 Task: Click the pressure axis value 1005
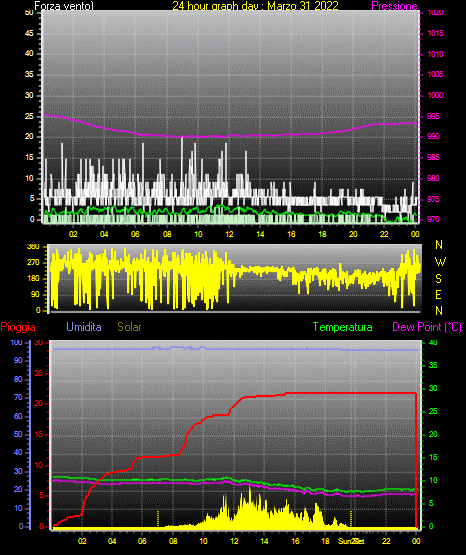(x=435, y=74)
